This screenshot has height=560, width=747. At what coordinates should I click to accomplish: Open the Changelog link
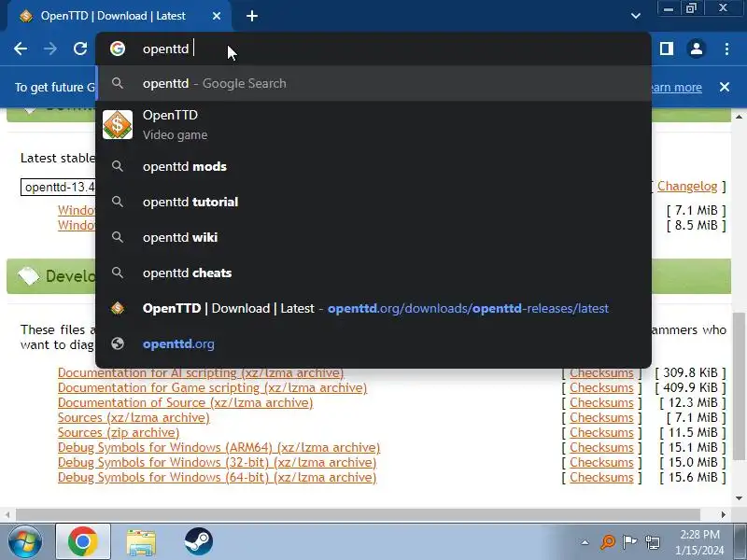tap(687, 186)
